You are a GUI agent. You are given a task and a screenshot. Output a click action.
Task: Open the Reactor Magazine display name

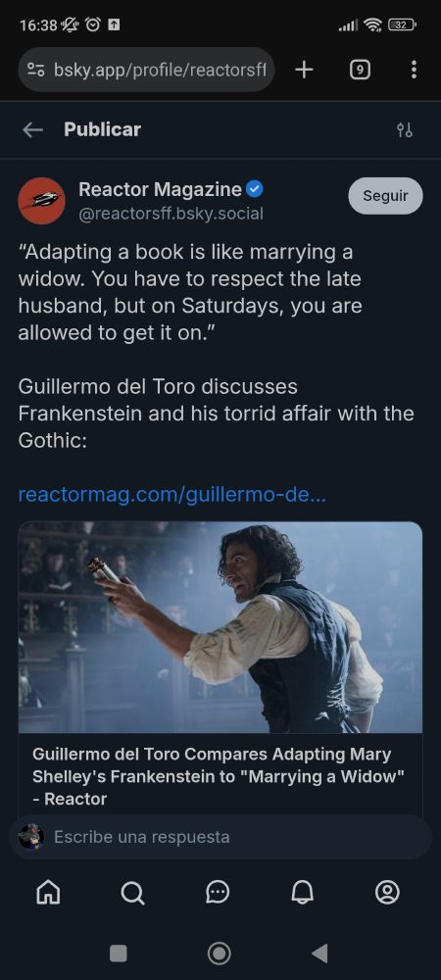161,189
